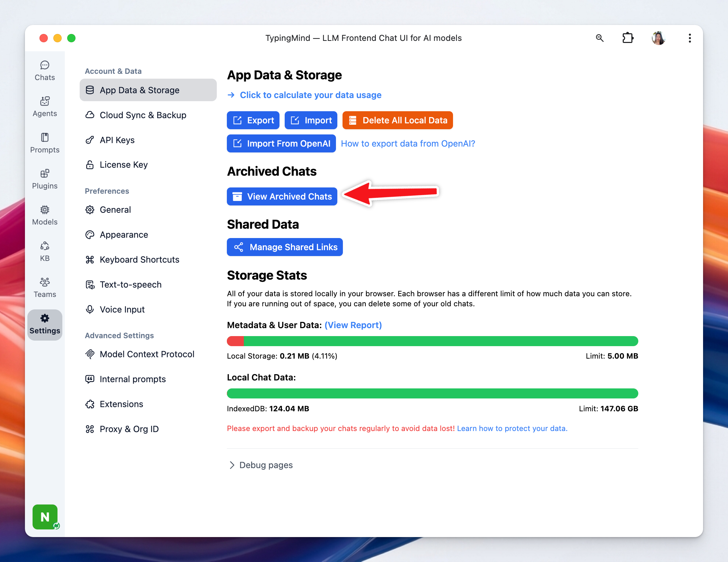Click the extensions puzzle icon in title bar
728x562 pixels.
coord(628,38)
